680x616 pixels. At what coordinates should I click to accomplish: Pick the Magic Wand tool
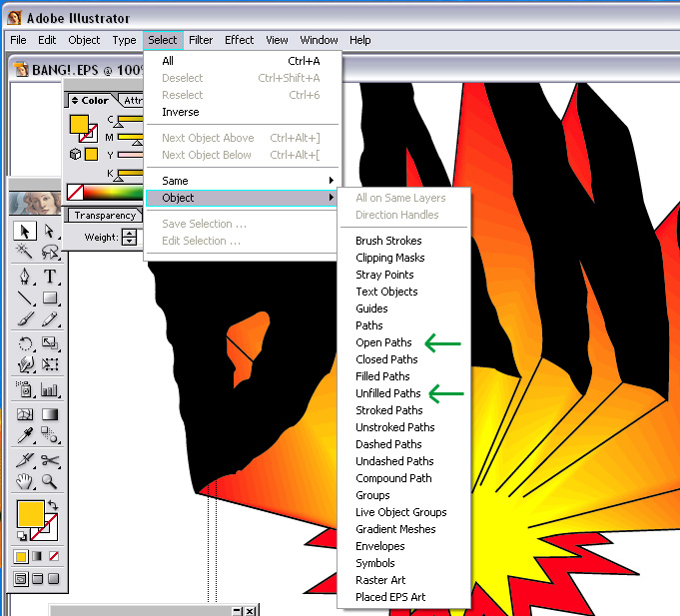tap(23, 252)
